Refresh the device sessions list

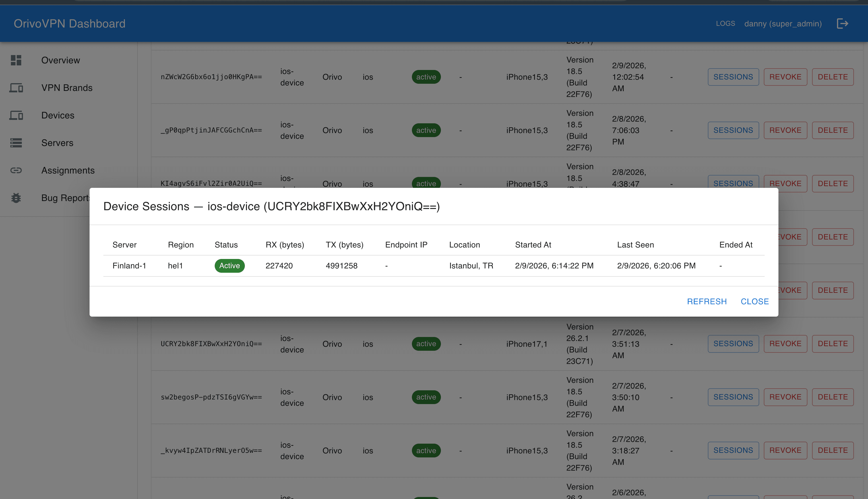pyautogui.click(x=707, y=301)
